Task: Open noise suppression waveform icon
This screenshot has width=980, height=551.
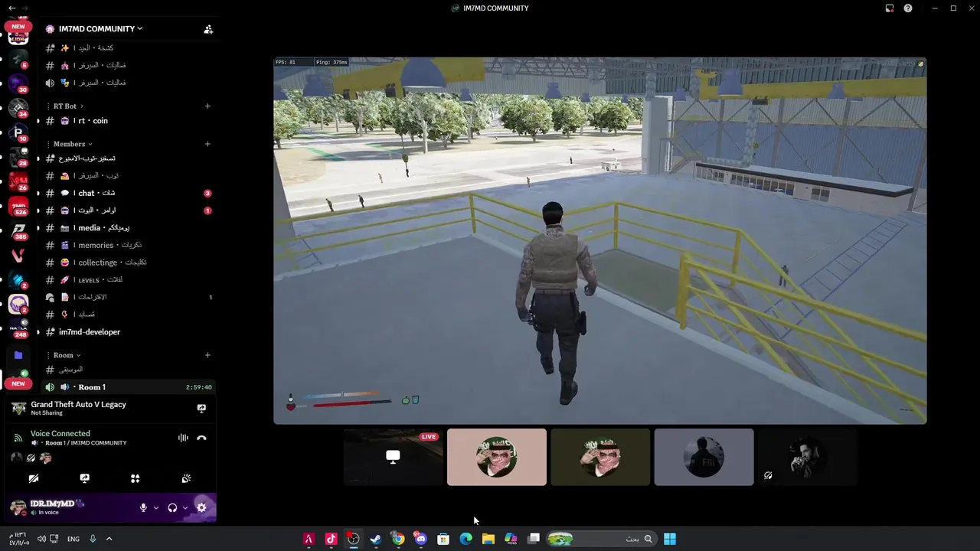Action: click(183, 438)
